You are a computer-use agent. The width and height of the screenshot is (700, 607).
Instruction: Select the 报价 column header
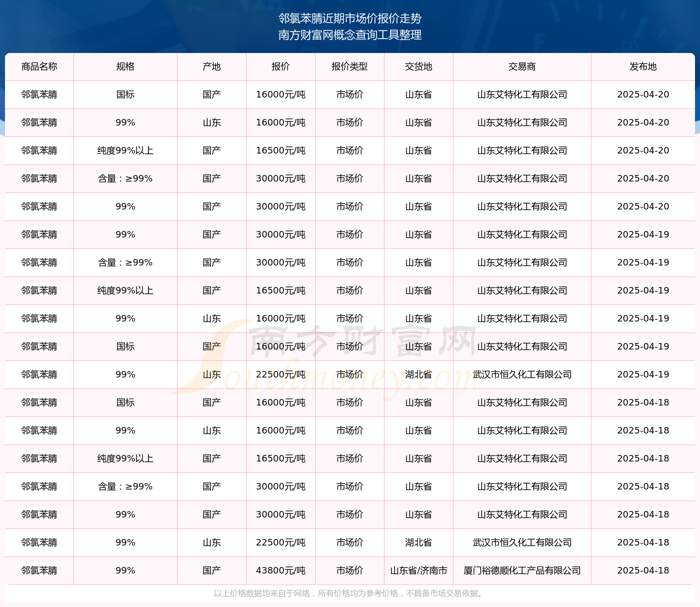pos(281,66)
